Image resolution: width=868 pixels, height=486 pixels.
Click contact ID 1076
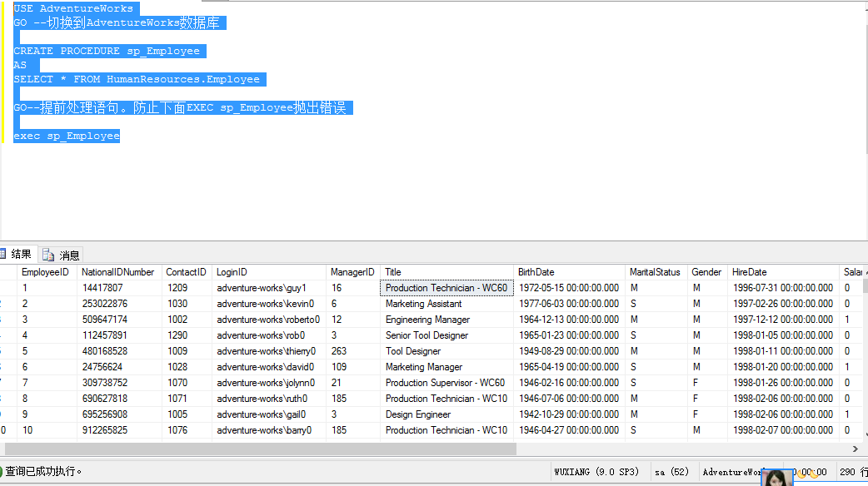point(187,430)
